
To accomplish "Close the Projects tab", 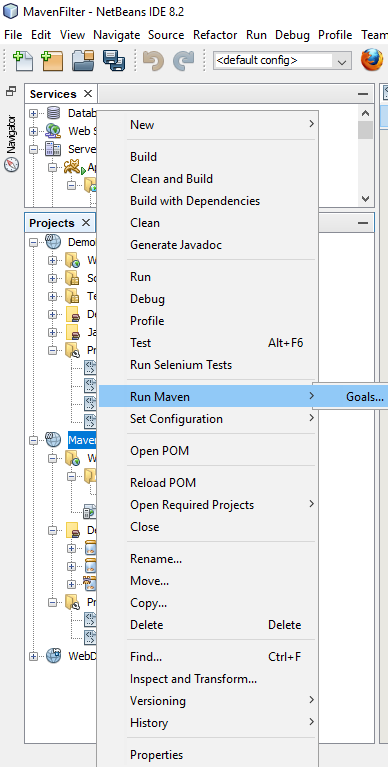I will click(86, 223).
